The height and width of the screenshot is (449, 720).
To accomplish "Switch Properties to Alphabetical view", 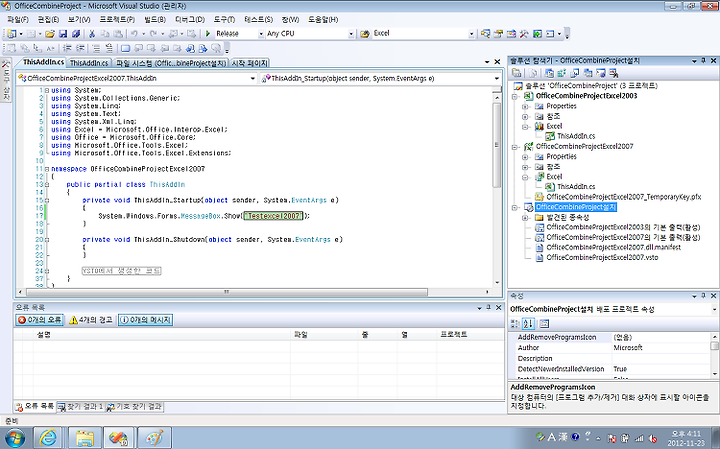I will click(x=528, y=324).
